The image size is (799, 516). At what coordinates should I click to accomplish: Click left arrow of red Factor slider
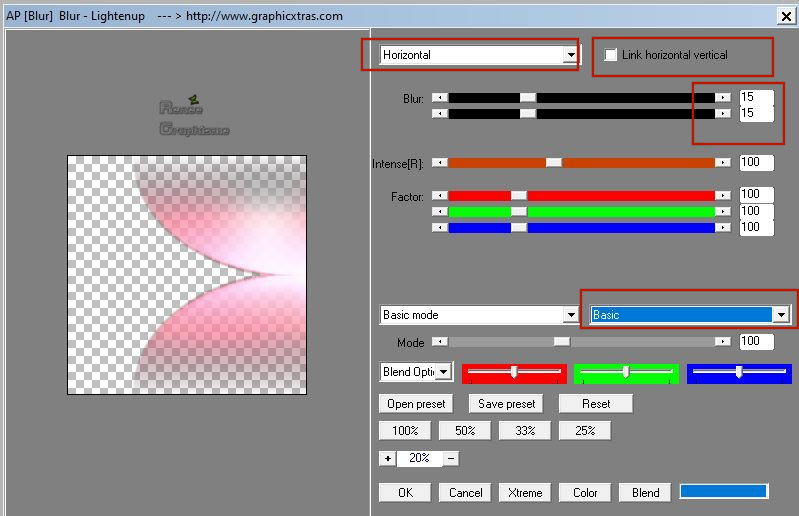point(440,195)
